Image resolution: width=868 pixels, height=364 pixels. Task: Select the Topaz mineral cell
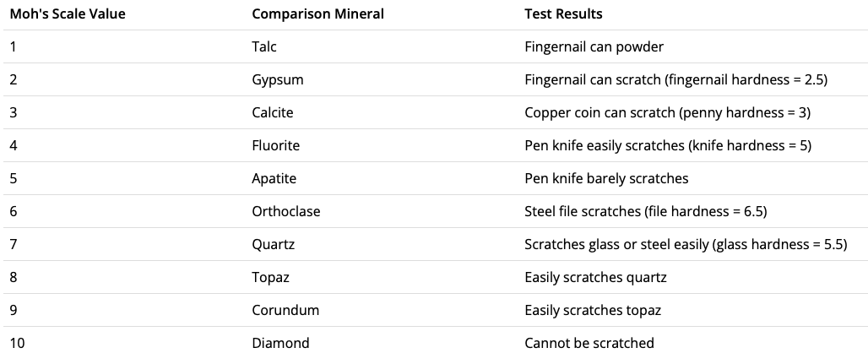pyautogui.click(x=271, y=278)
